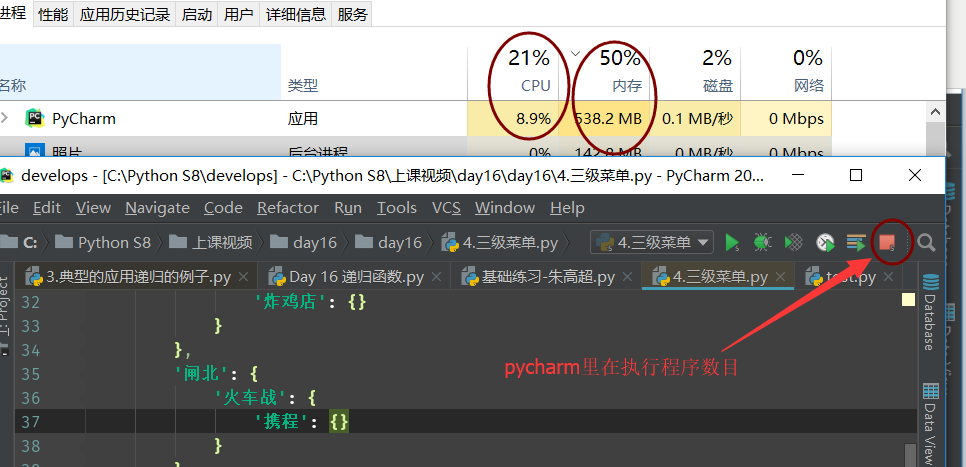Run with coverage from the toolbar
Viewport: 966px width, 467px height.
point(794,243)
